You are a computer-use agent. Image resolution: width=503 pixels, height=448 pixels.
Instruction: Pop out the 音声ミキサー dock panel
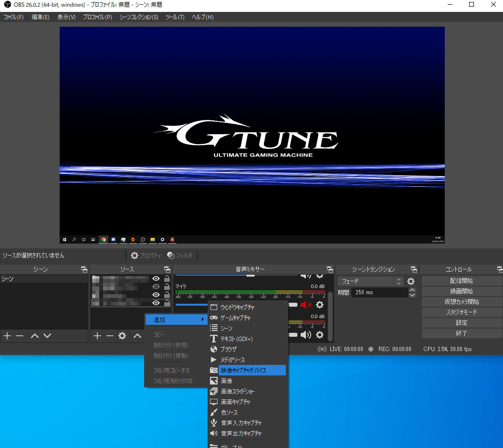coord(330,269)
